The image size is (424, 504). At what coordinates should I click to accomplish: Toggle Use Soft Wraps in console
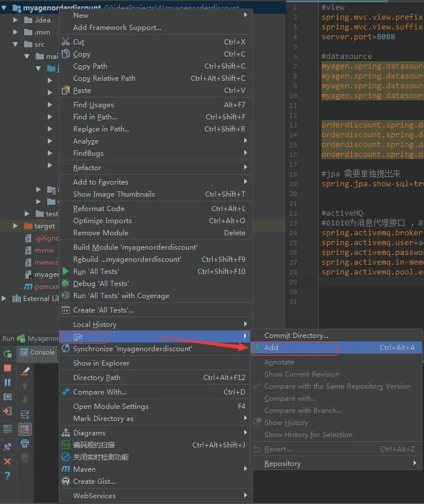25,415
